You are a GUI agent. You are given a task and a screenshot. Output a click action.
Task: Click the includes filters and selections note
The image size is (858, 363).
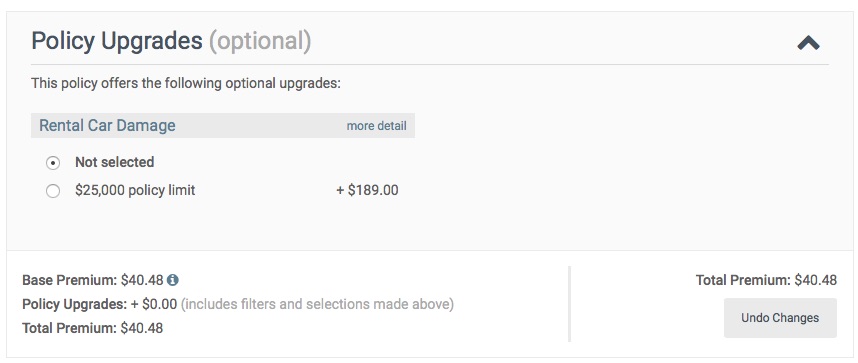pyautogui.click(x=317, y=304)
